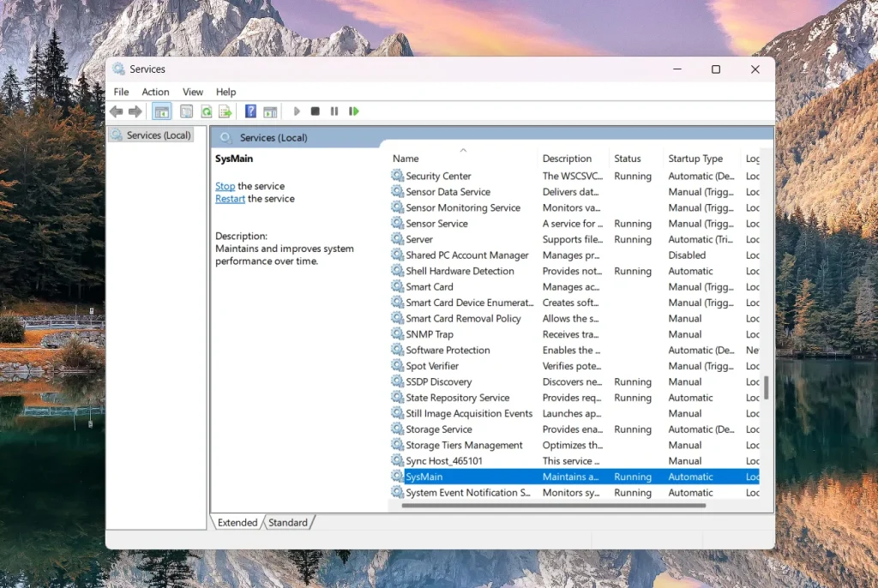Screen dimensions: 878x588
Task: Open the Action menu
Action: point(155,92)
